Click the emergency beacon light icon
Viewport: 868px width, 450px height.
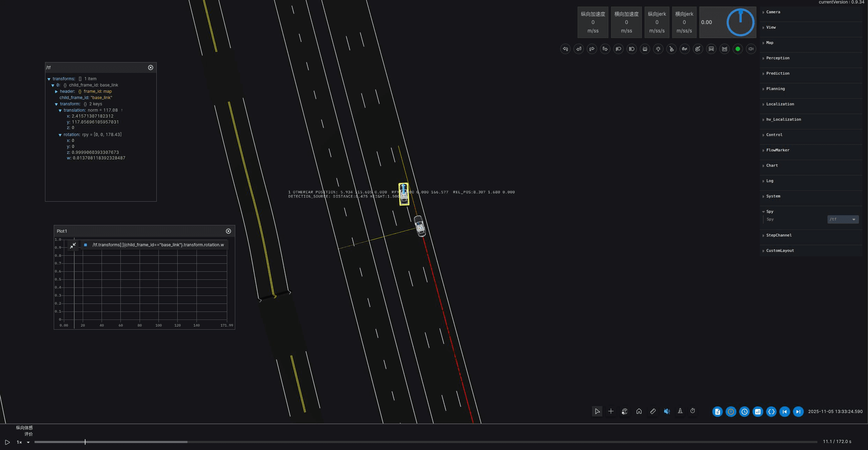(645, 49)
